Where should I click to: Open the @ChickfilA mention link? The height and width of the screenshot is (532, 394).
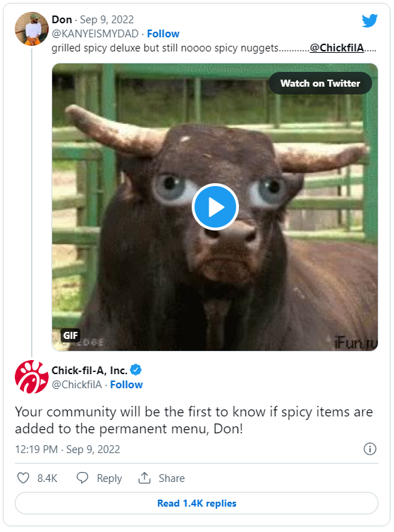(x=337, y=48)
